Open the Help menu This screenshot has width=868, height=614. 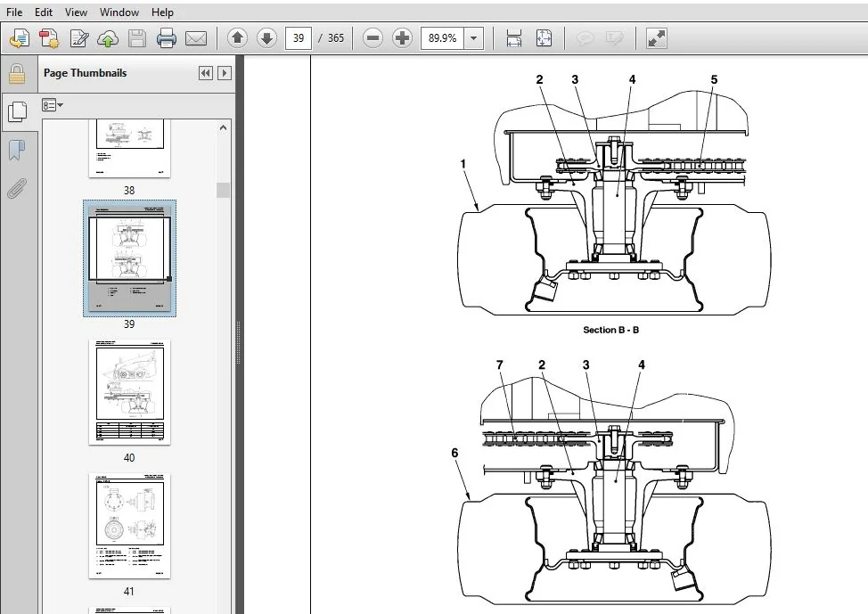[162, 12]
